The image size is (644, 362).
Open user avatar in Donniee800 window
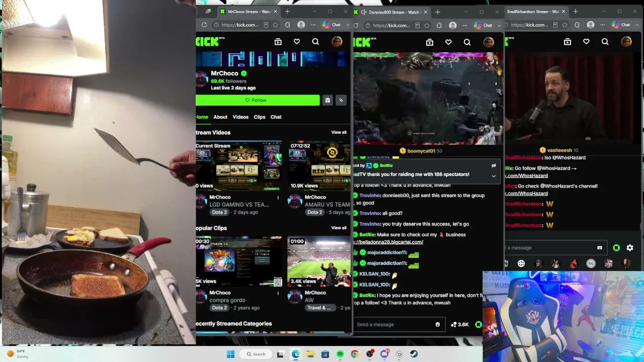pyautogui.click(x=489, y=43)
